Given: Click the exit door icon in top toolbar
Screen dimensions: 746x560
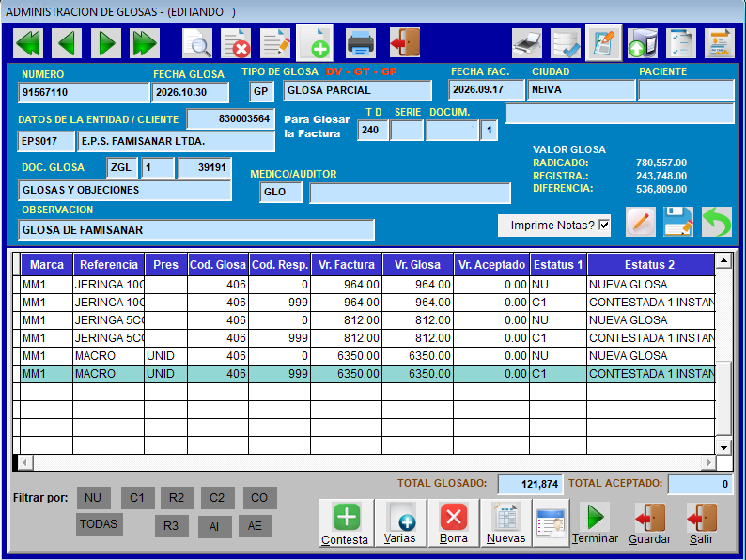Looking at the screenshot, I should click(405, 43).
